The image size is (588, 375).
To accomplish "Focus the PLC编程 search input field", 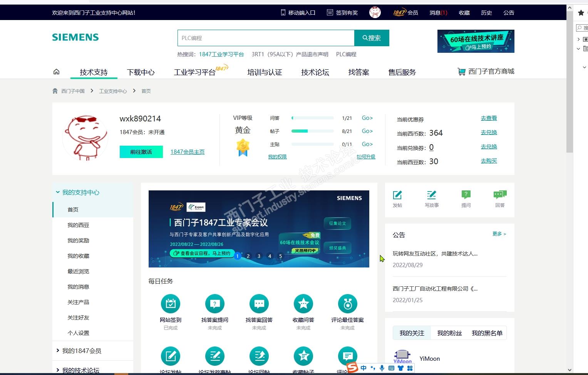I will pos(266,38).
